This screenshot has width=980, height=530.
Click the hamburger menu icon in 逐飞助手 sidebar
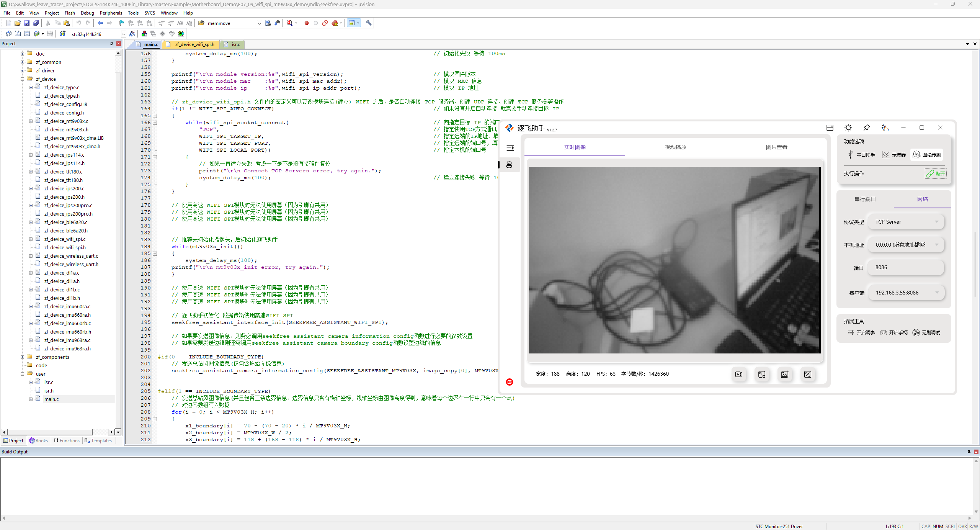pyautogui.click(x=510, y=148)
